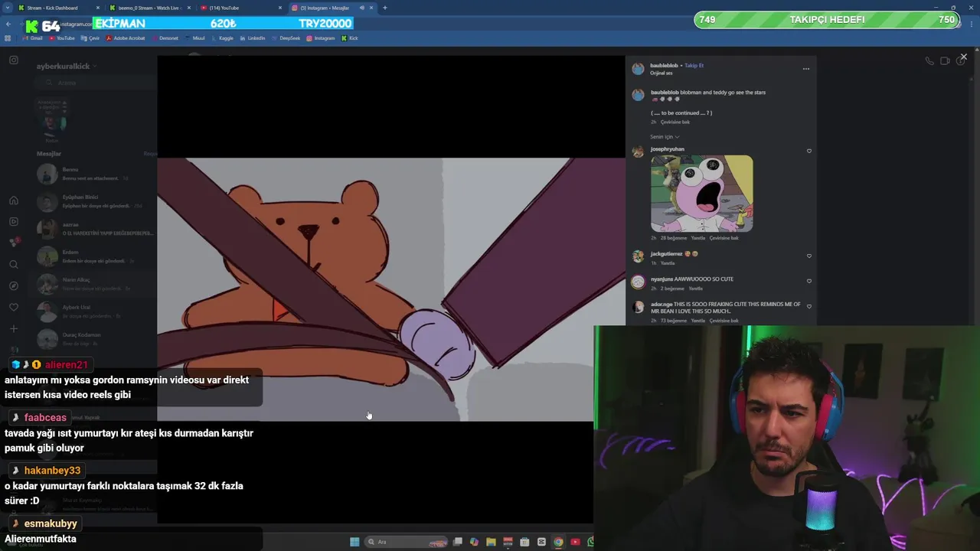Follow baubleblob via Takip Et
The height and width of the screenshot is (551, 980).
(694, 66)
